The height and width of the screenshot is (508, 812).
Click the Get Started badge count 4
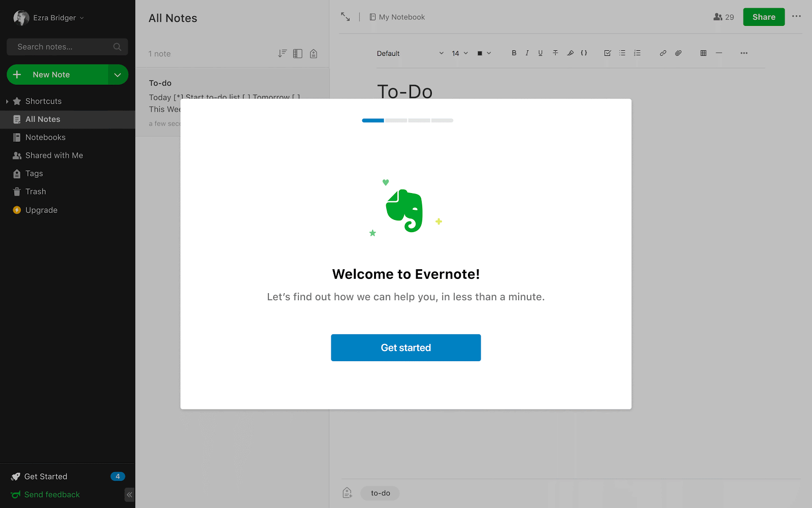point(118,477)
